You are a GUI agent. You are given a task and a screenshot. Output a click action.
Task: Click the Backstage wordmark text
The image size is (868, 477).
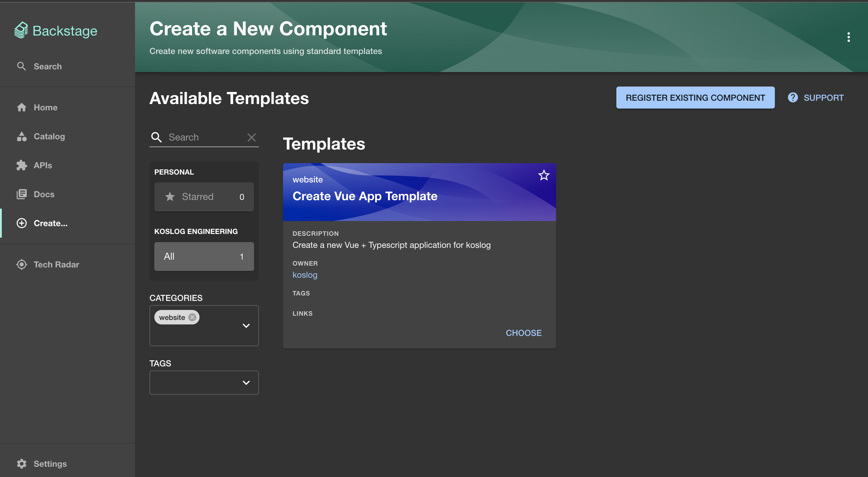pos(65,31)
